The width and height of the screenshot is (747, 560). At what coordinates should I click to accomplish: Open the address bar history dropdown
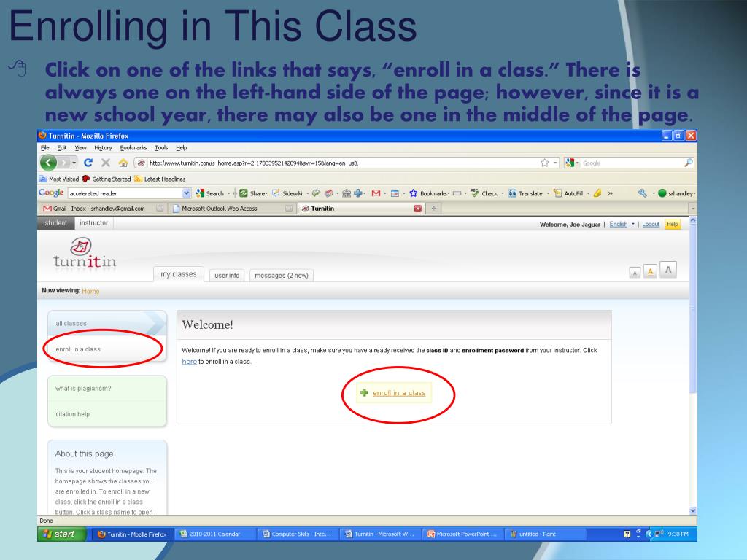[555, 163]
